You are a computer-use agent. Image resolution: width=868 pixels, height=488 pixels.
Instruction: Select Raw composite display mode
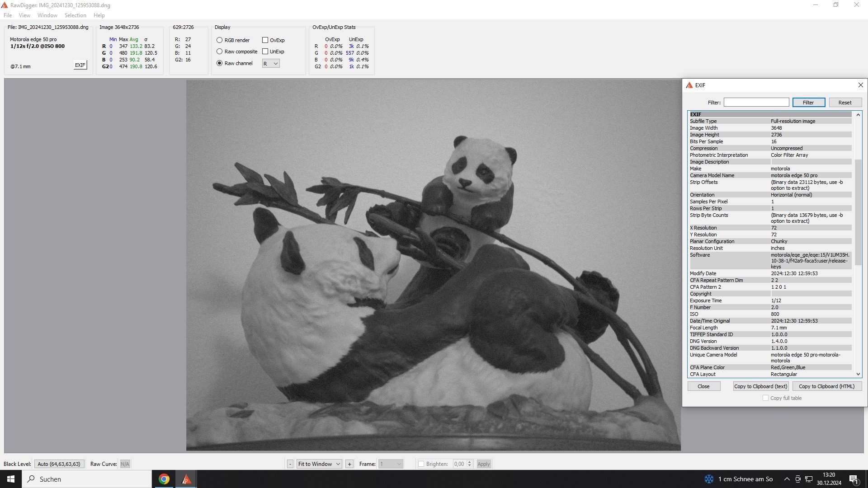point(220,52)
